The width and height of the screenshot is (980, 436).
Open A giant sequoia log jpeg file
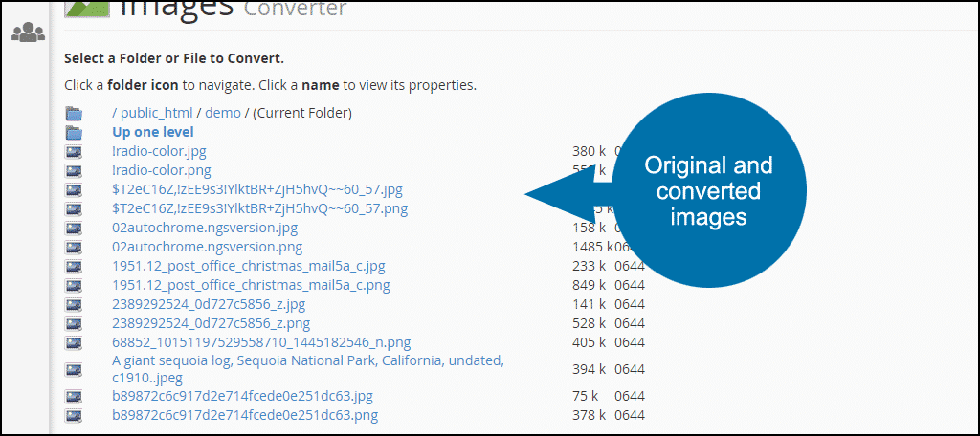309,369
